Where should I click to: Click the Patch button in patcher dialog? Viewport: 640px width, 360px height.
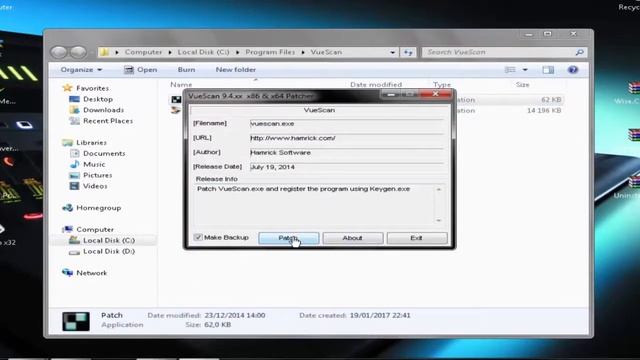289,238
